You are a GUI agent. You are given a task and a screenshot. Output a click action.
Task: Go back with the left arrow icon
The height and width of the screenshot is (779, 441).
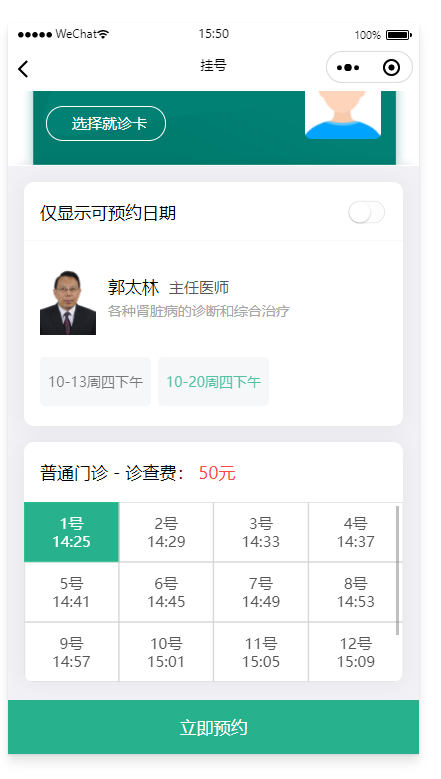23,69
